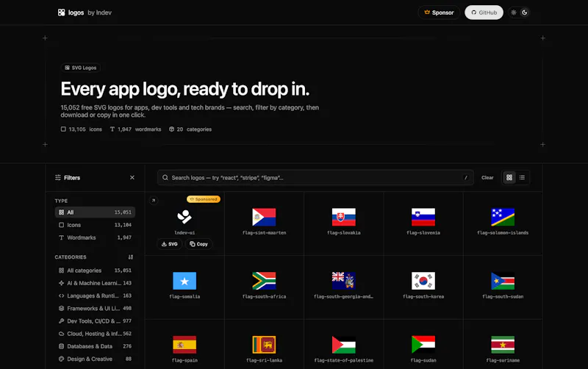Close the Filters panel
588x369 pixels.
[x=132, y=177]
